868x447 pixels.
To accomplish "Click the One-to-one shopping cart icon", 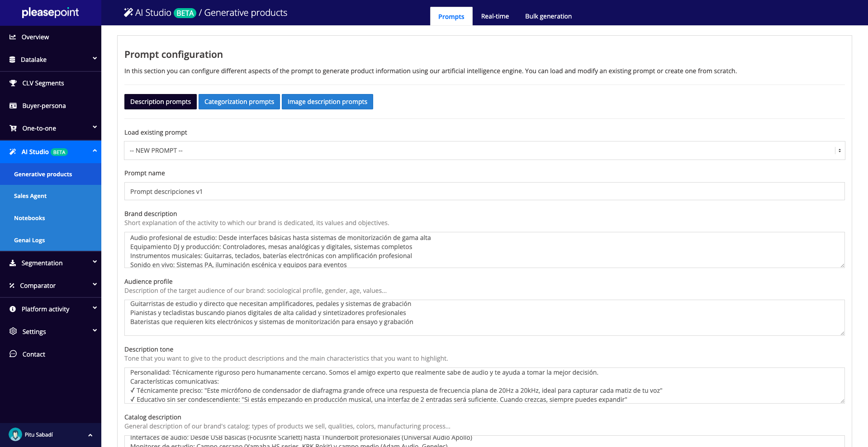I will (x=13, y=128).
